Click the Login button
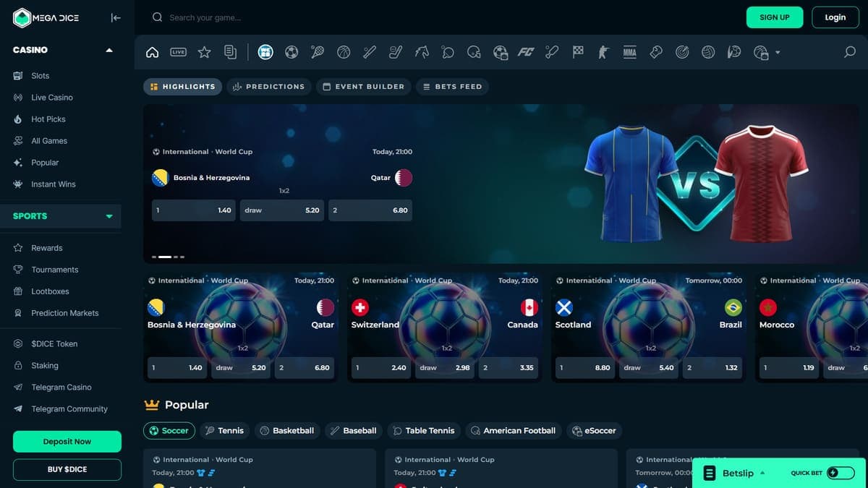This screenshot has height=488, width=868. pyautogui.click(x=835, y=17)
